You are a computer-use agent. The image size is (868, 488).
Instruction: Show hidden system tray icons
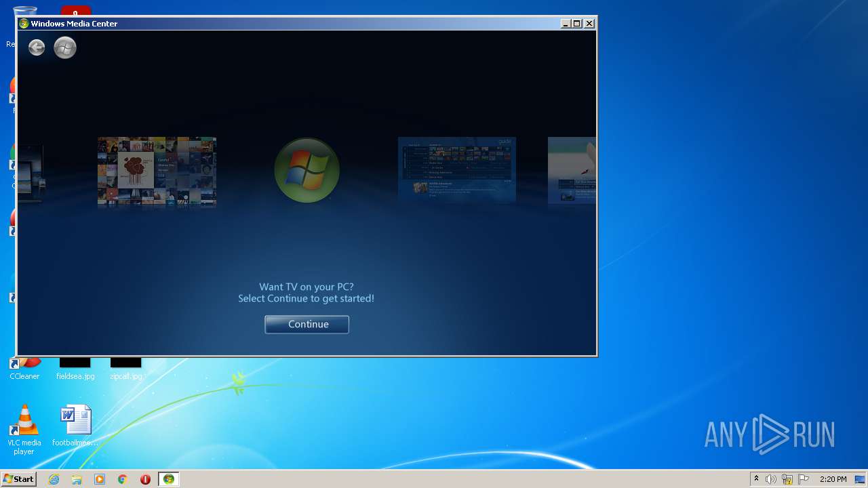click(x=756, y=479)
